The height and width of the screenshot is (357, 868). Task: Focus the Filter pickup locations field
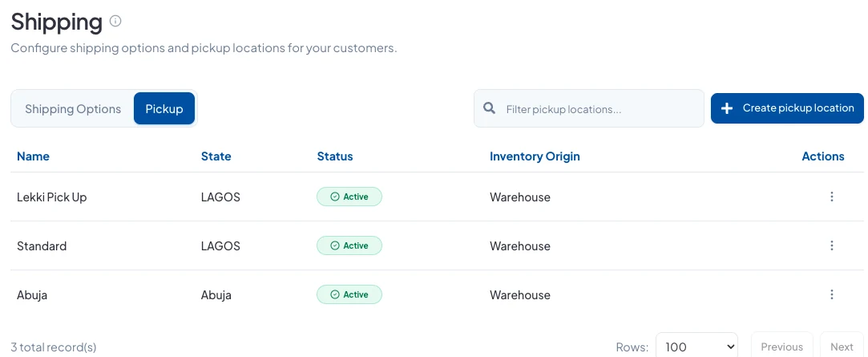click(x=589, y=108)
